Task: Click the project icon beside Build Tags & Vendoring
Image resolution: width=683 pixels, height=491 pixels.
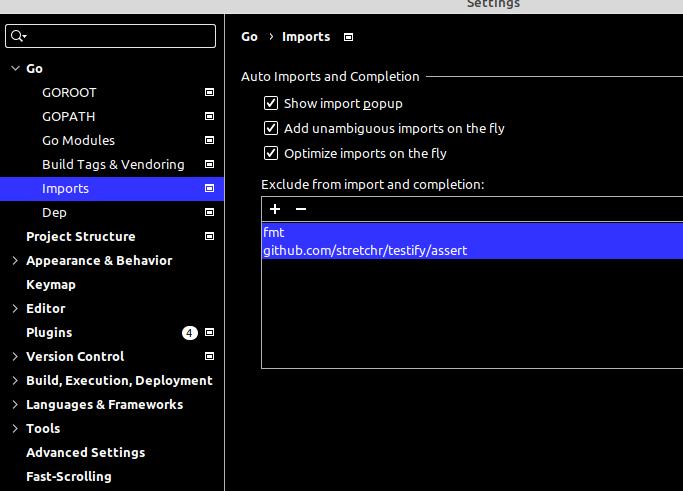Action: pos(210,164)
